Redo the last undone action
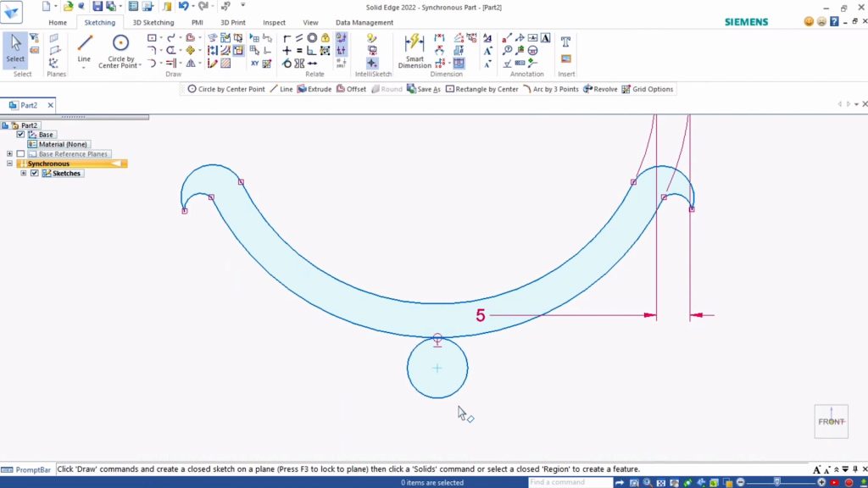Screen dimensions: 868x488 click(203, 6)
